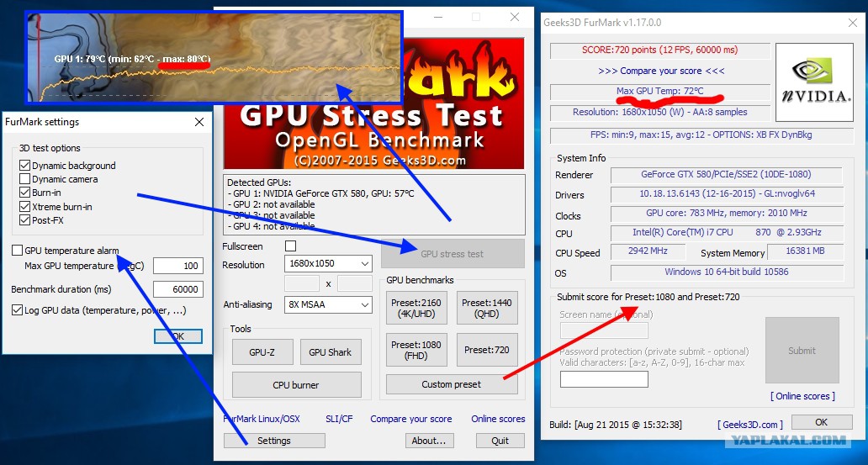This screenshot has width=868, height=465.
Task: Quit FurMark
Action: pos(500,441)
